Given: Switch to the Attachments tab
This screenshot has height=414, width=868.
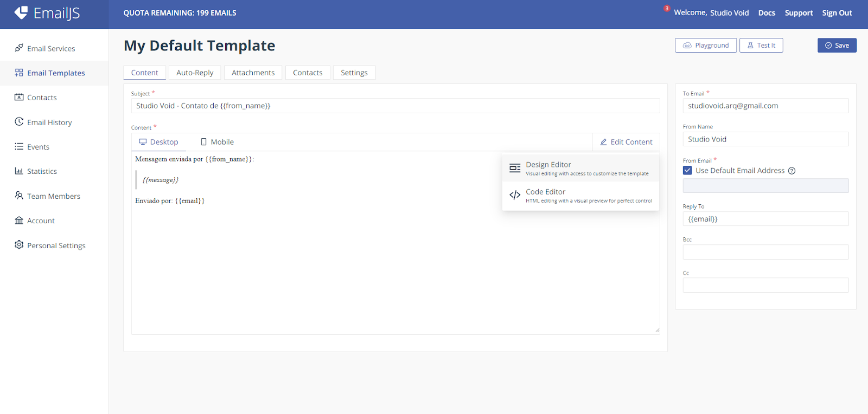Looking at the screenshot, I should click(x=253, y=73).
